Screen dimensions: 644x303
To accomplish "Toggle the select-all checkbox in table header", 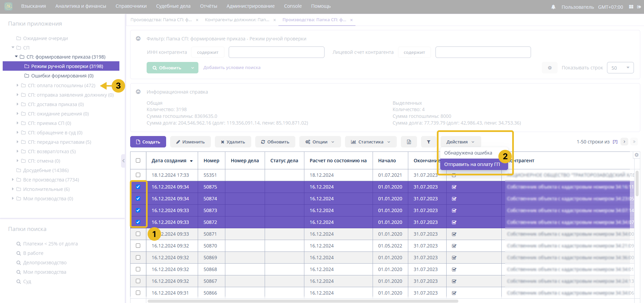I will [x=138, y=161].
